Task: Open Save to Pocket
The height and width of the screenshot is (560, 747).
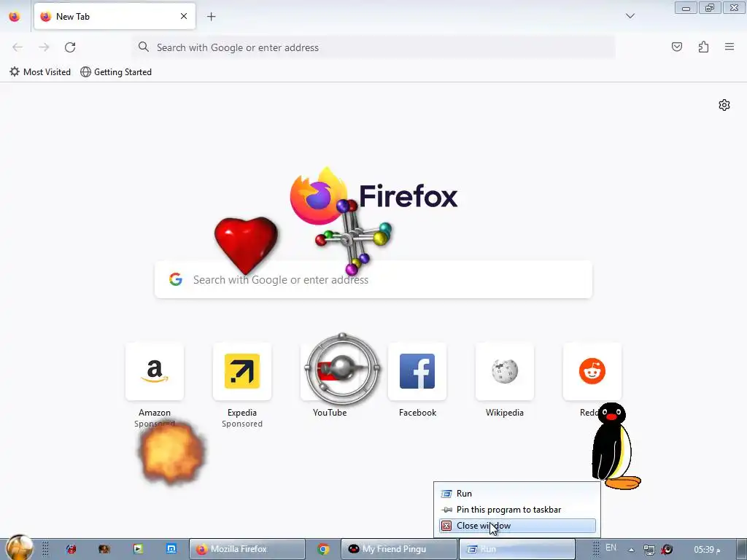Action: point(676,47)
